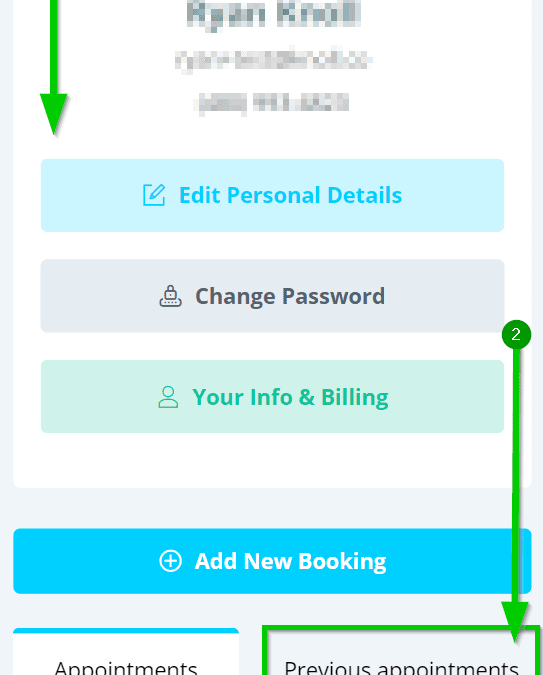
Task: Click the blurred user name heading
Action: tap(274, 14)
